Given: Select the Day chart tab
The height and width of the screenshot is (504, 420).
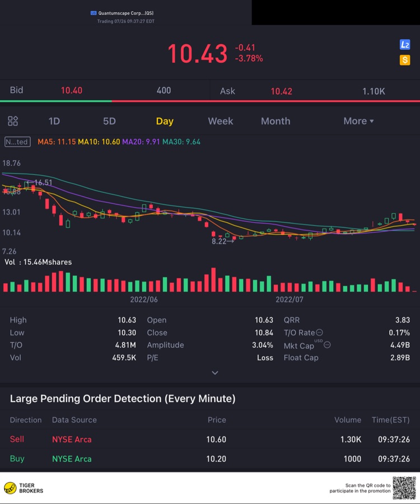Looking at the screenshot, I should (x=165, y=121).
